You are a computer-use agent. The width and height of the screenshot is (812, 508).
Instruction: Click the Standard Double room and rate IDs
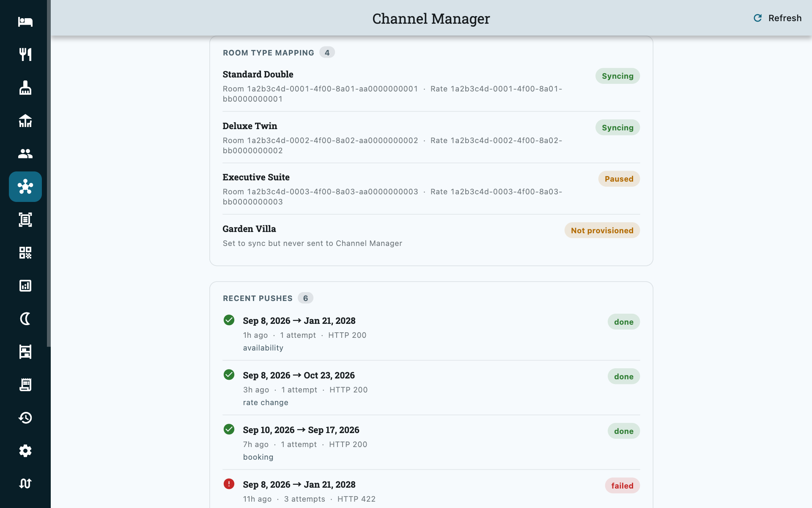[392, 94]
